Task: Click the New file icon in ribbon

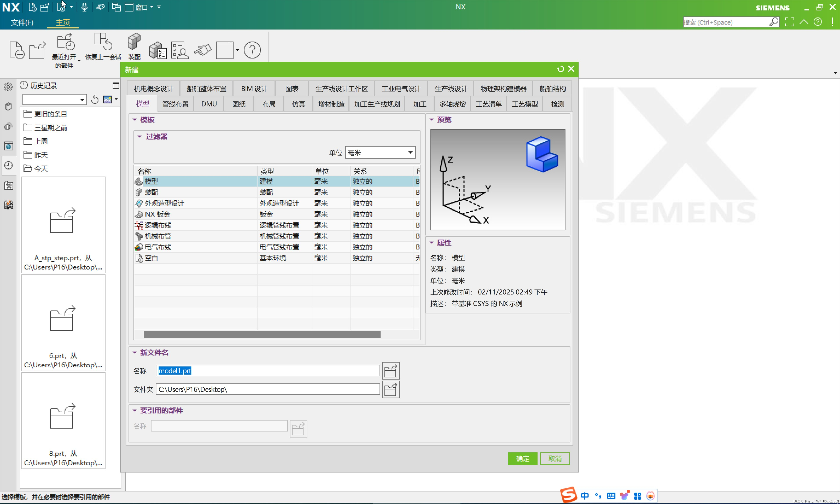Action: 17,50
